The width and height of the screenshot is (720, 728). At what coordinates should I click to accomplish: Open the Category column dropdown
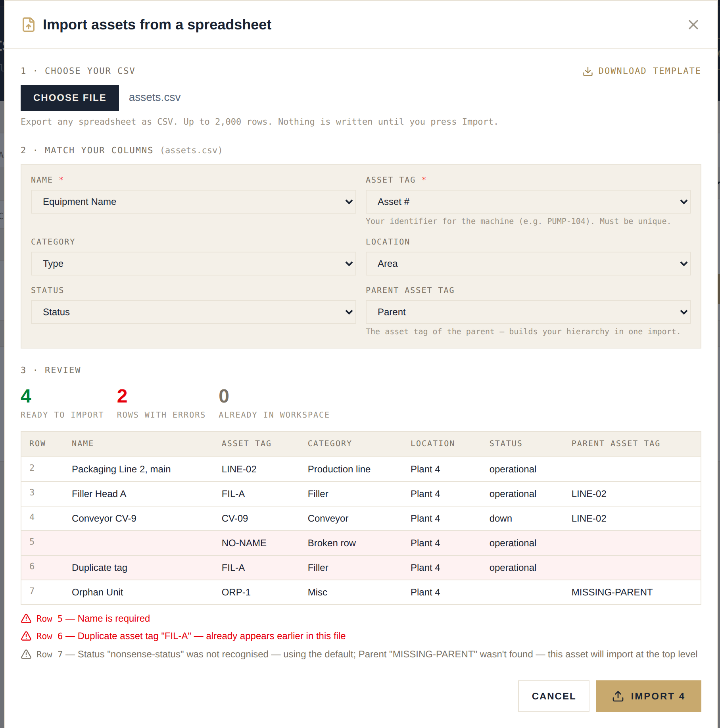pos(194,264)
